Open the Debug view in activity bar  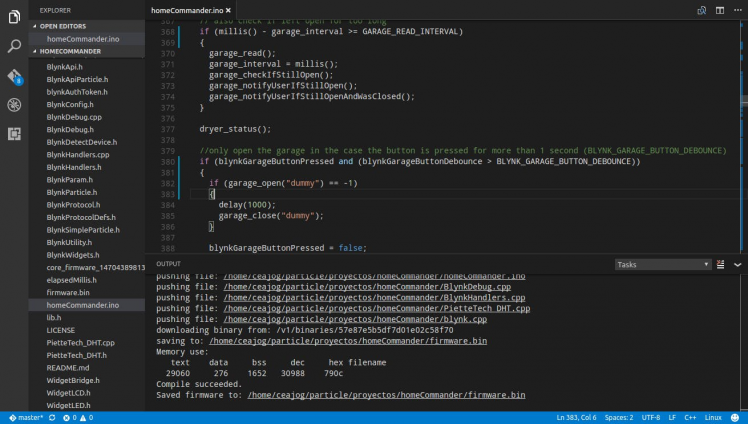pos(14,104)
